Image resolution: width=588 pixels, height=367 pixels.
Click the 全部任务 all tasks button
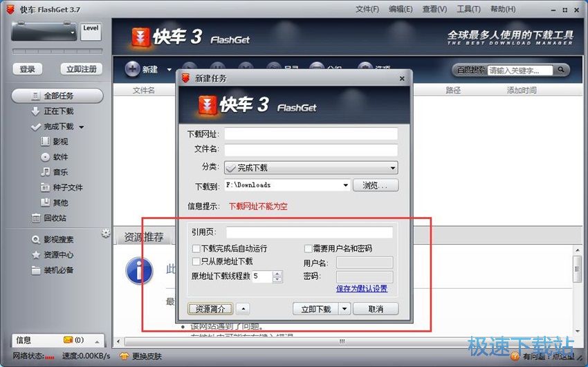pos(57,96)
